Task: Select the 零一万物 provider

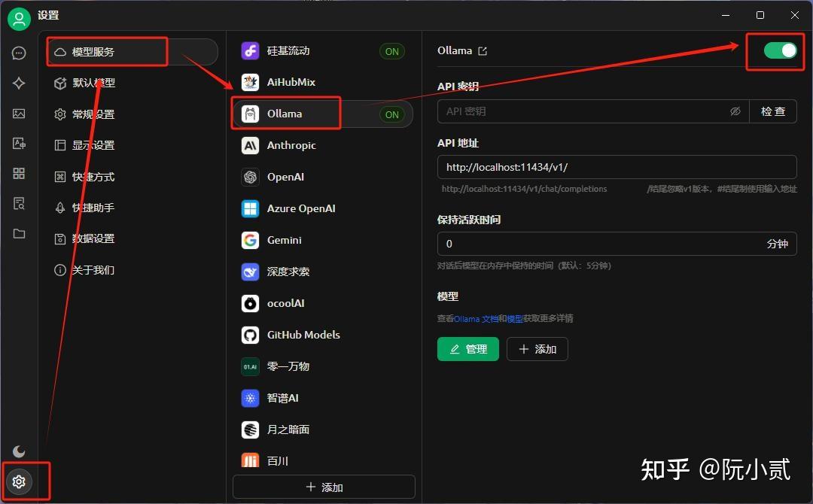Action: click(323, 367)
